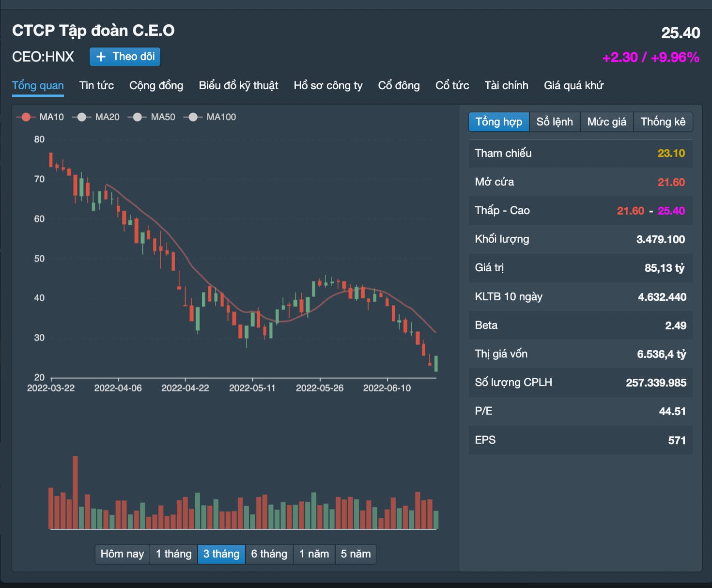Show the Thống kê statistics tab
Image resolution: width=712 pixels, height=588 pixels.
[663, 122]
